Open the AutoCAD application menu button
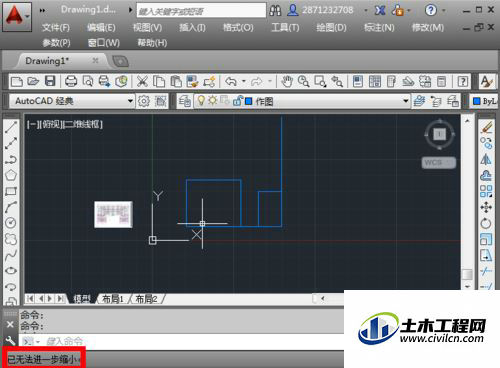500x368 pixels. 17,17
